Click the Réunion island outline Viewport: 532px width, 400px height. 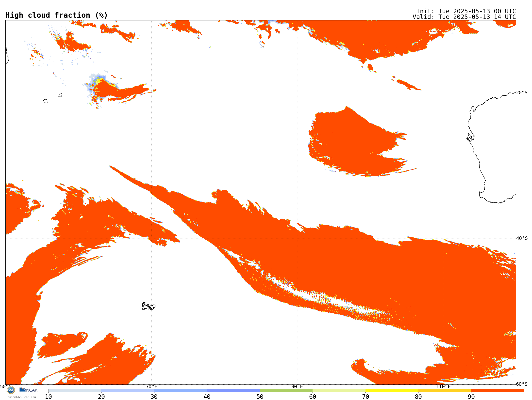(x=46, y=101)
